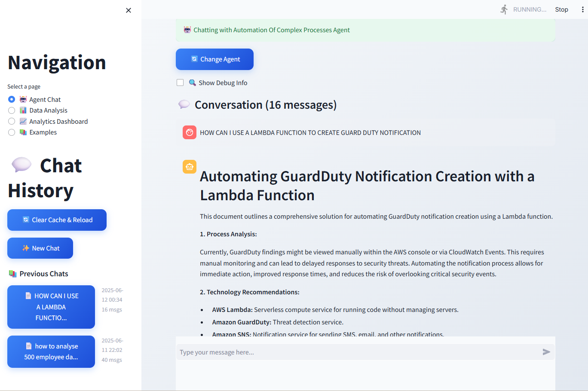Stop the running script
This screenshot has height=391, width=588.
click(x=561, y=9)
